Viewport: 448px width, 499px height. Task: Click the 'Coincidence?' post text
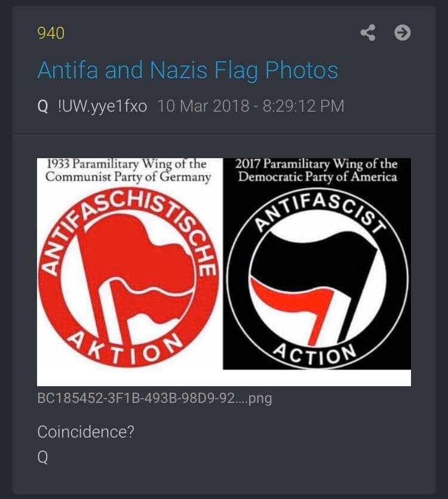pyautogui.click(x=85, y=432)
